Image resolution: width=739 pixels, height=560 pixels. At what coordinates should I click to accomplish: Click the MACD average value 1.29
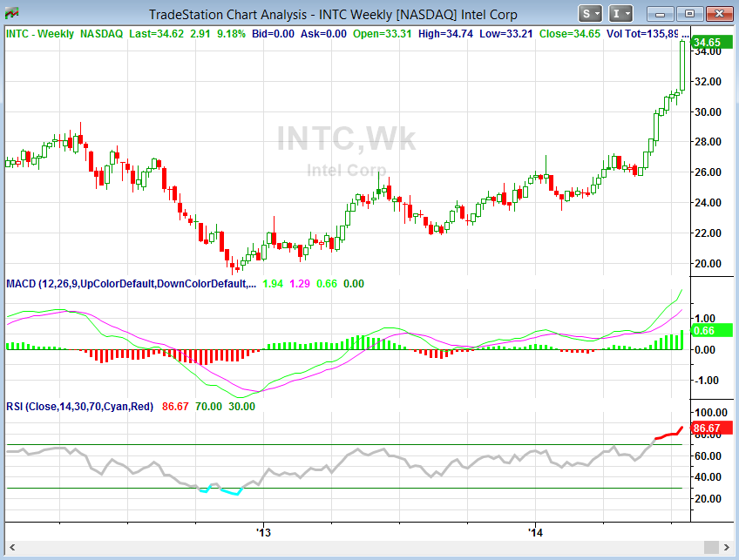300,284
